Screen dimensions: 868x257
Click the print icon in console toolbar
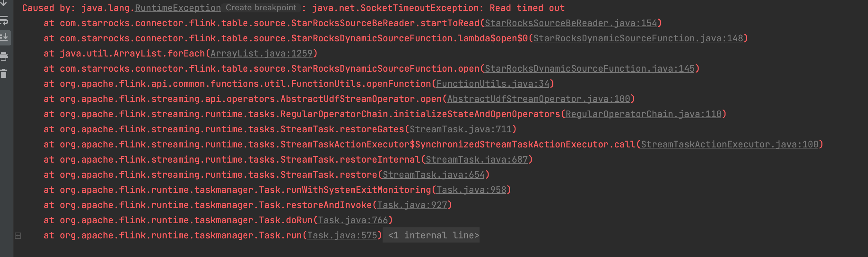[x=4, y=56]
